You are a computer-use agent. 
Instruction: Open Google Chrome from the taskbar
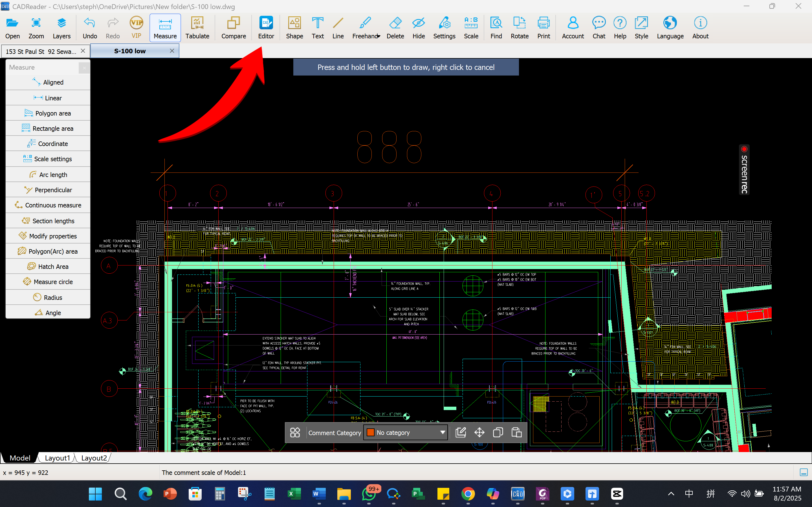coord(468,494)
